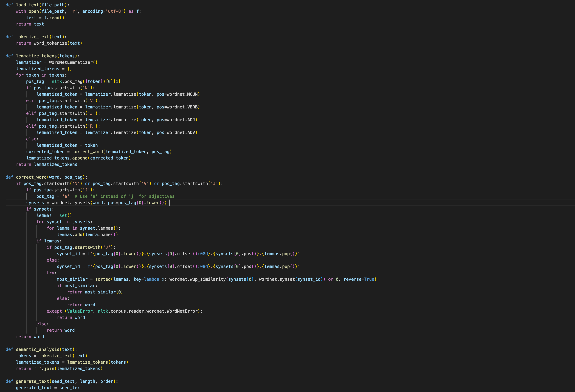This screenshot has height=392, width=575.
Task: Click the 'if synsets:' line
Action: [x=40, y=209]
